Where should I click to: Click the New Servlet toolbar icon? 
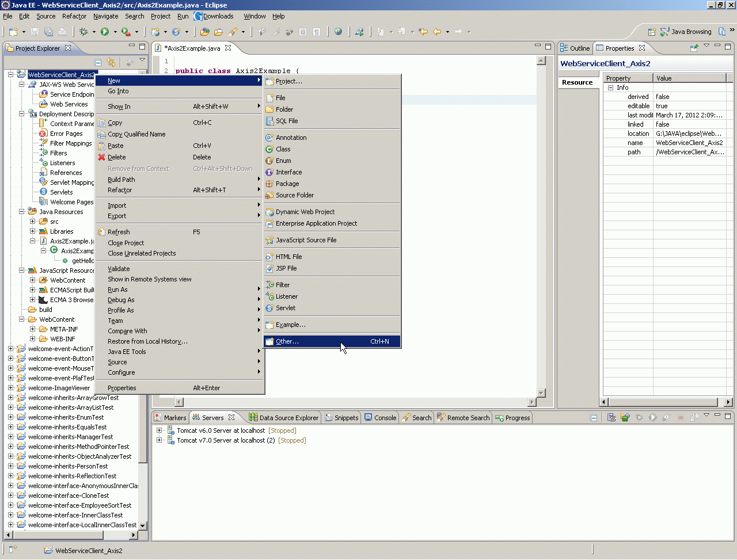pos(176,32)
